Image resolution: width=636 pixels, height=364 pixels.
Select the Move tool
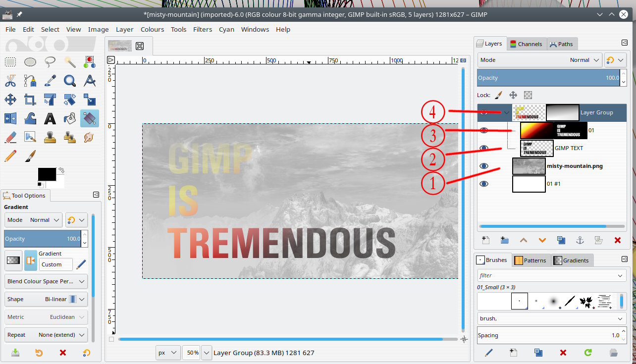(10, 100)
